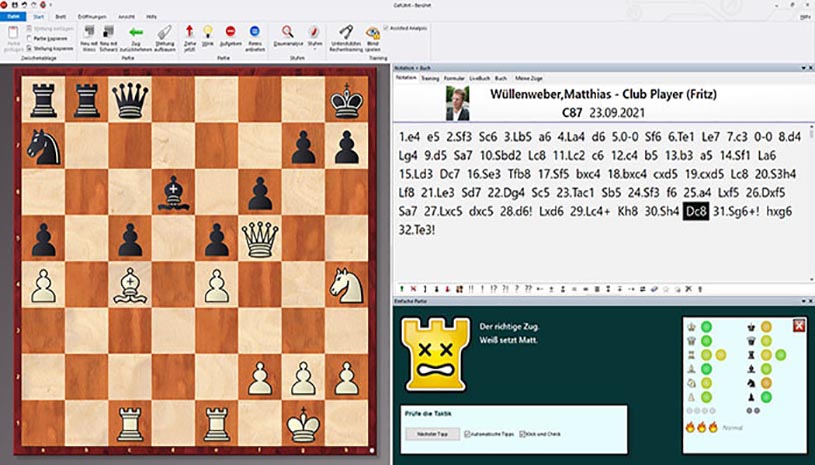Toggle the 'Assisted Analysis' checkbox
Viewport: 815px width, 465px height.
point(386,28)
